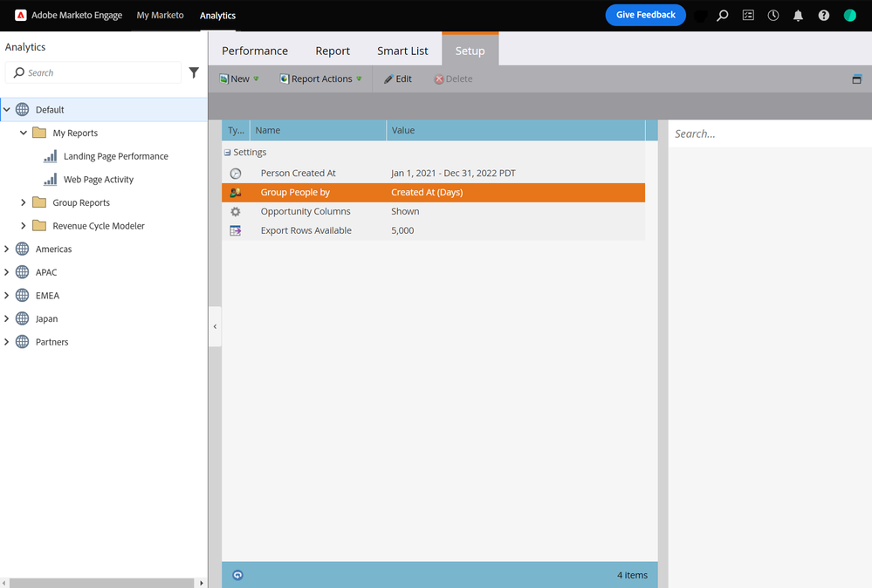This screenshot has height=588, width=872.
Task: Open the notifications bell icon
Action: (798, 16)
